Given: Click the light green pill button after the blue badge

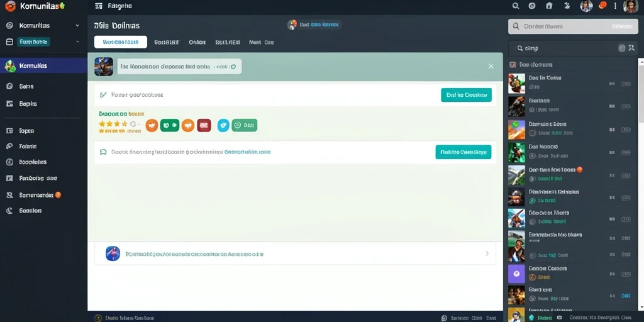Looking at the screenshot, I should (245, 125).
